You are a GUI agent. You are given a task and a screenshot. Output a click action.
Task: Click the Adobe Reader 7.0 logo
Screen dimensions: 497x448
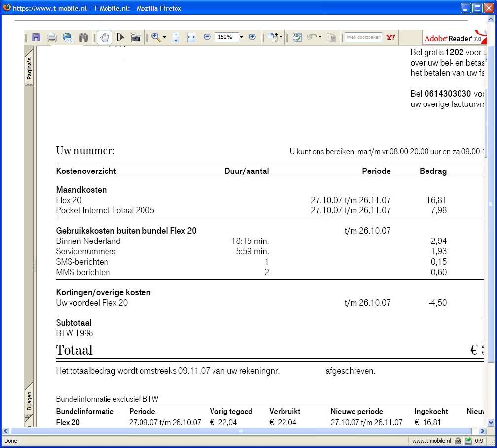[x=454, y=38]
